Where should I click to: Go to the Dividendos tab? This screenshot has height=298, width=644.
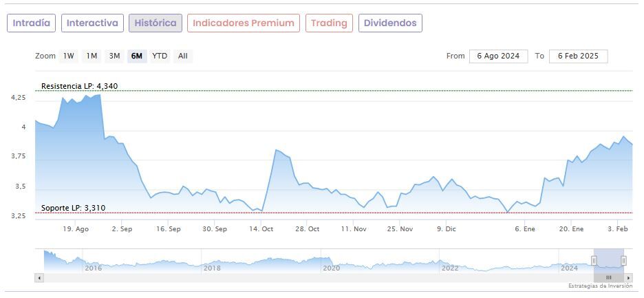coord(390,23)
